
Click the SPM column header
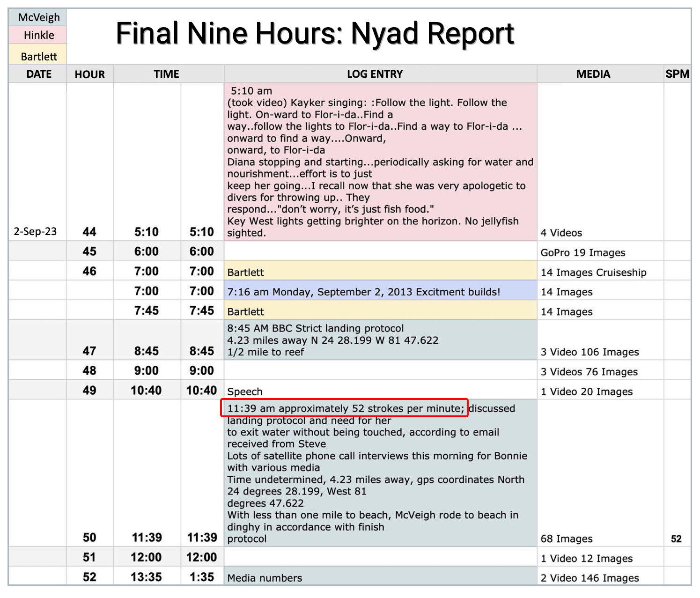coord(678,74)
